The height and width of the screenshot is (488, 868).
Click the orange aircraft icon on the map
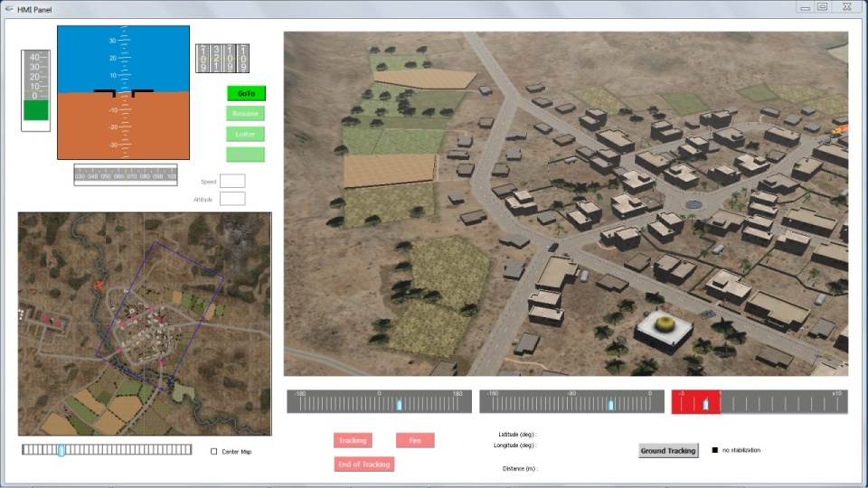[x=99, y=285]
